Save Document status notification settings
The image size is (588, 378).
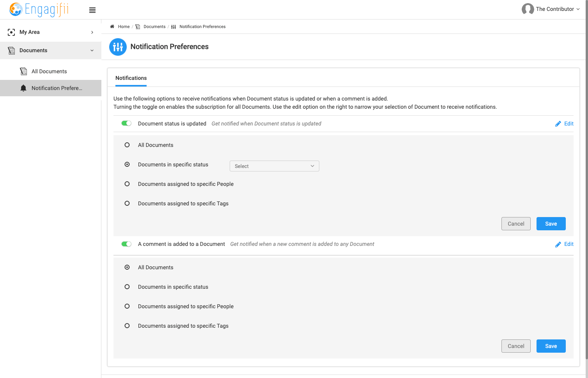point(551,224)
